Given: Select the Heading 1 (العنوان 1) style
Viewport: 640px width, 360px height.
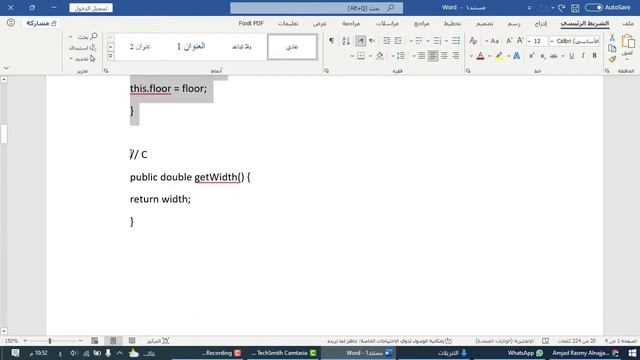Looking at the screenshot, I should [x=191, y=47].
